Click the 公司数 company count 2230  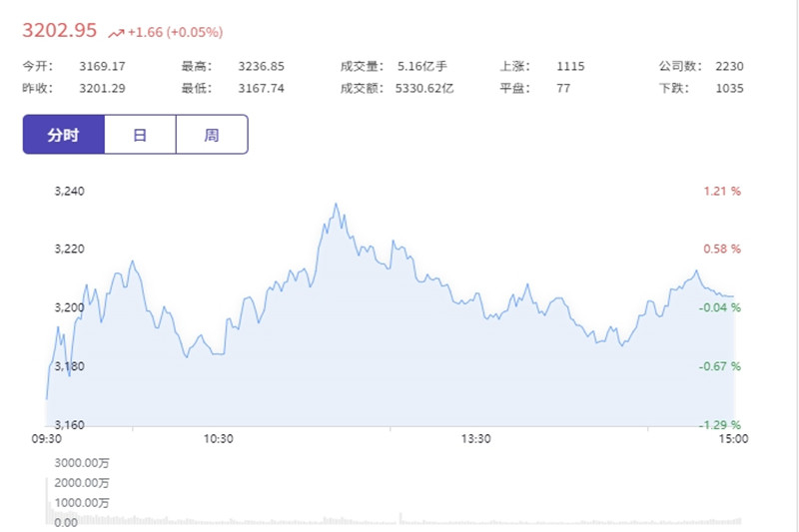click(729, 67)
